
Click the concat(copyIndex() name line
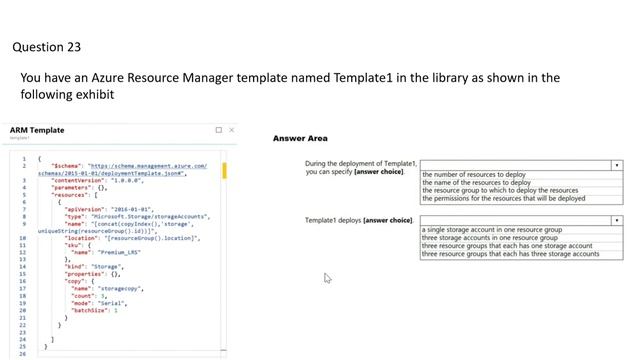[x=129, y=224]
